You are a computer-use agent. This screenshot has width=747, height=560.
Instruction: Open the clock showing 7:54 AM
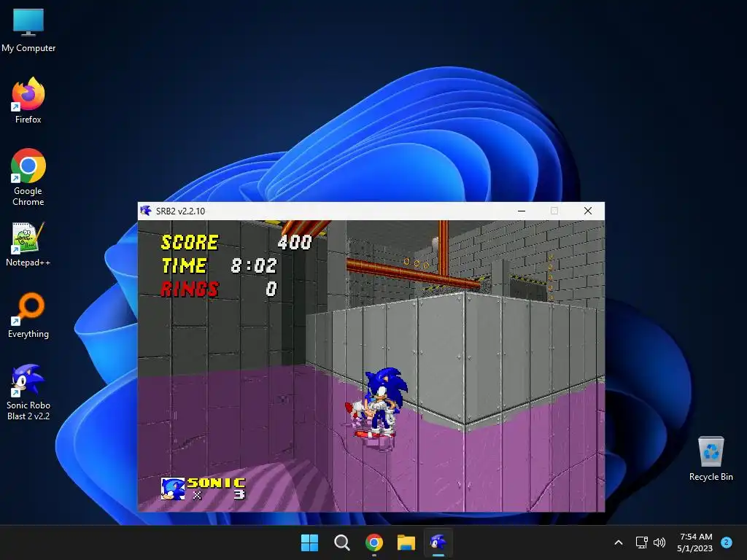point(695,542)
